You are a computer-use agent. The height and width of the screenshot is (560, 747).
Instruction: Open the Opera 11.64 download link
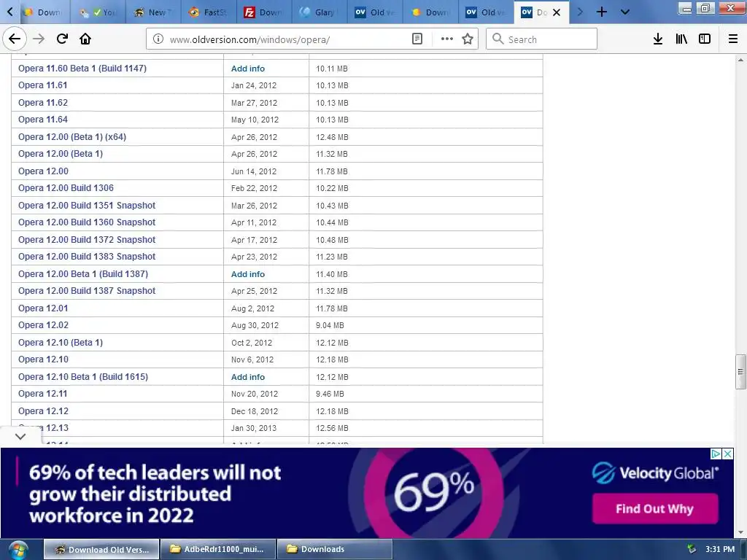click(43, 120)
